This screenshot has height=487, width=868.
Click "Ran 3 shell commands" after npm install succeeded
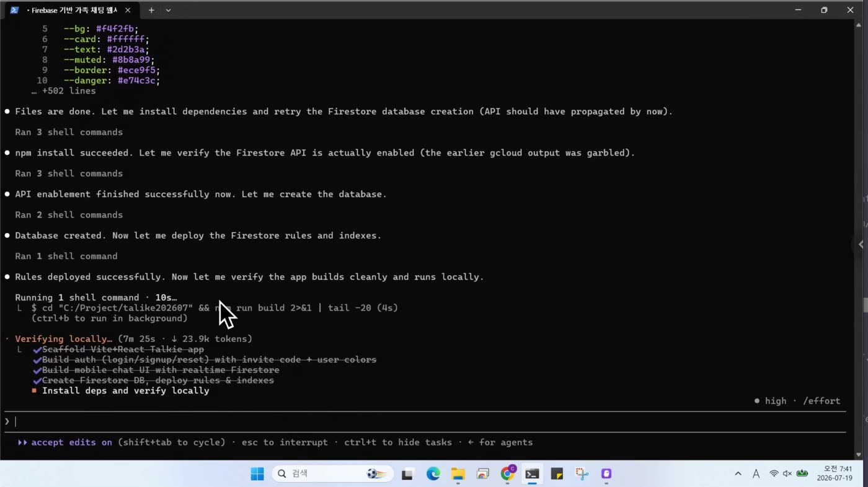69,173
